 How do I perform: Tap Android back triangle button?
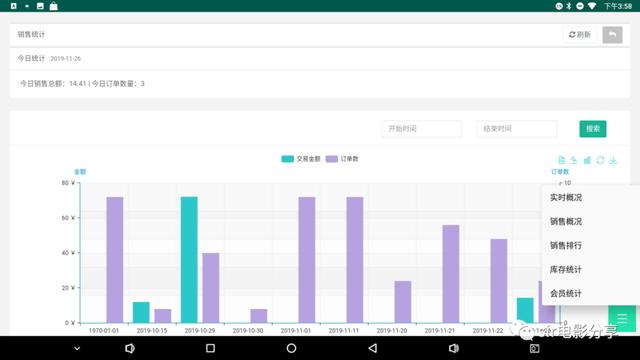point(372,348)
